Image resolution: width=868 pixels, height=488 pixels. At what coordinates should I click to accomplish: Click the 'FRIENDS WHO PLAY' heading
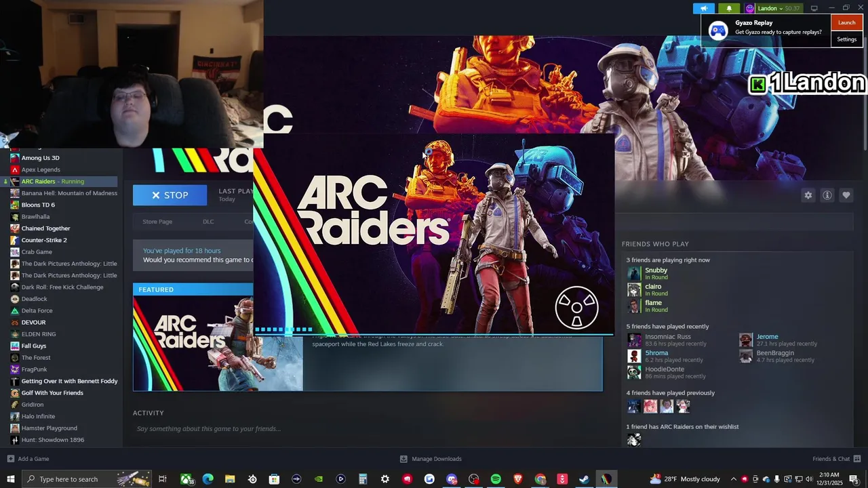coord(655,244)
